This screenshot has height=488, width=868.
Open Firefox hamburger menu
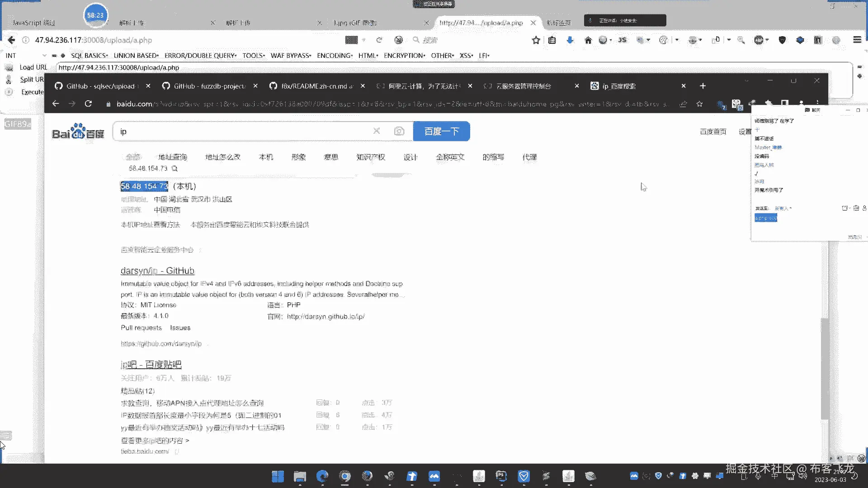click(x=857, y=40)
